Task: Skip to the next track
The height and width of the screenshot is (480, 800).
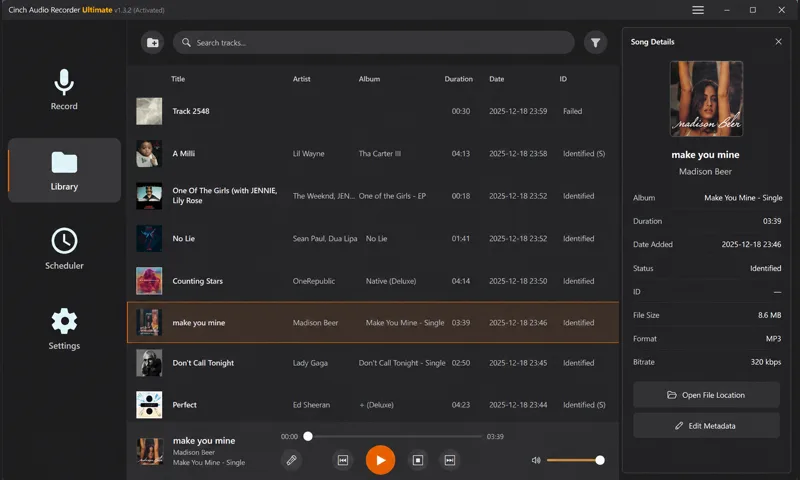Action: click(x=449, y=461)
